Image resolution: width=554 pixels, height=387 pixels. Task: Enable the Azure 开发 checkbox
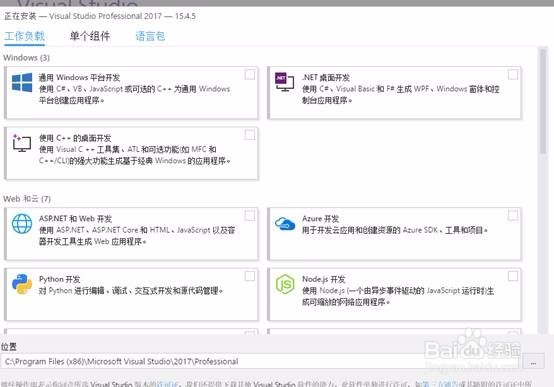tap(513, 216)
